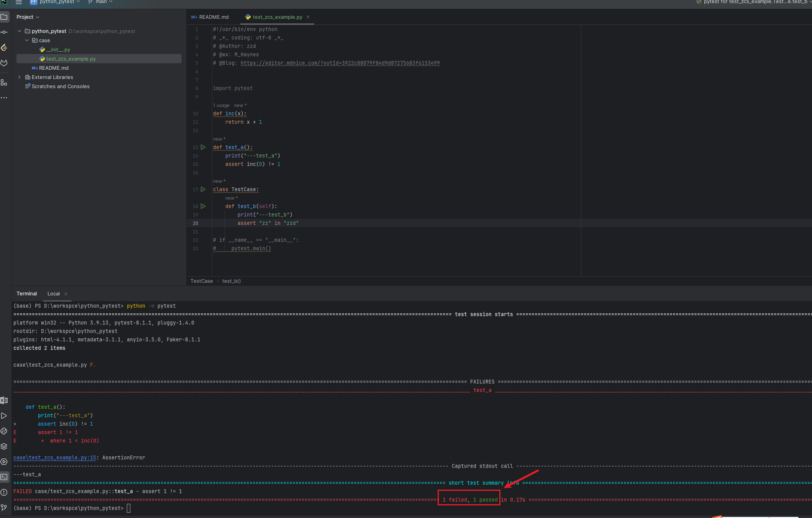This screenshot has height=518, width=812.
Task: Select Scratches and Consoles node
Action: pos(61,87)
